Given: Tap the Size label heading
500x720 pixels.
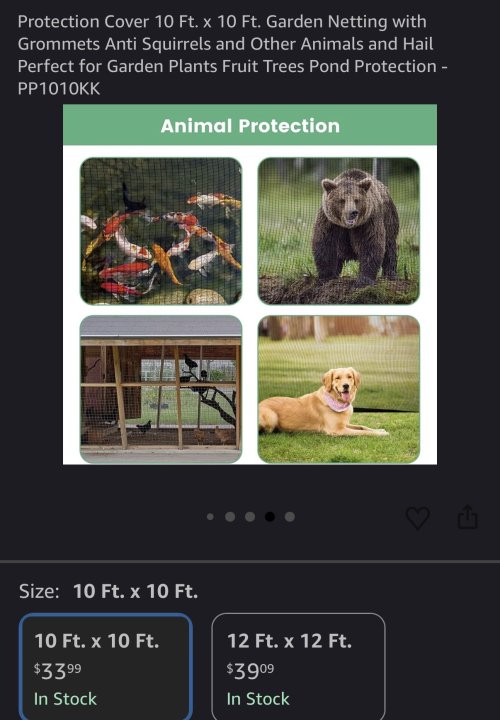Looking at the screenshot, I should click(x=39, y=591).
